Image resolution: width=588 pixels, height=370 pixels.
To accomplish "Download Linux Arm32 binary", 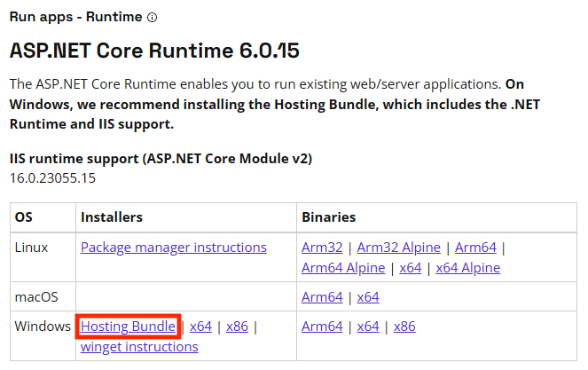I will pos(322,248).
